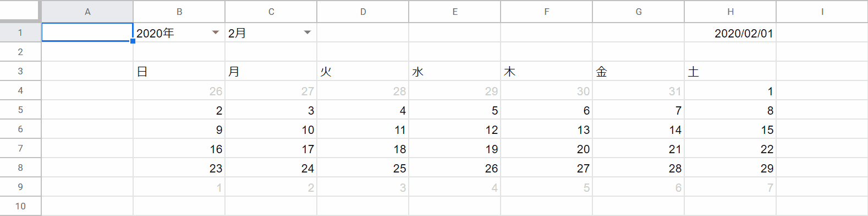Select column A header
Screen dimensions: 868x216
(87, 12)
